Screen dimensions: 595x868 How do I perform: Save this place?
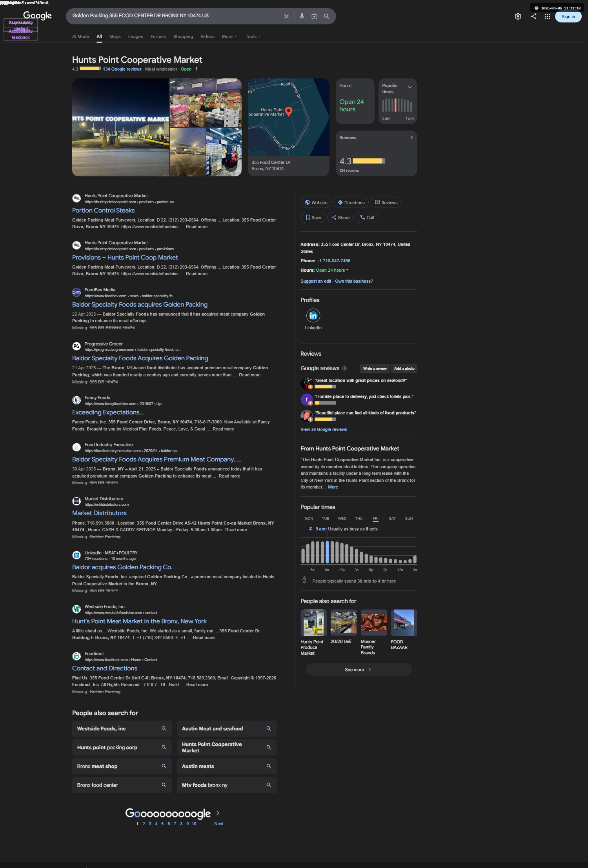(x=313, y=218)
